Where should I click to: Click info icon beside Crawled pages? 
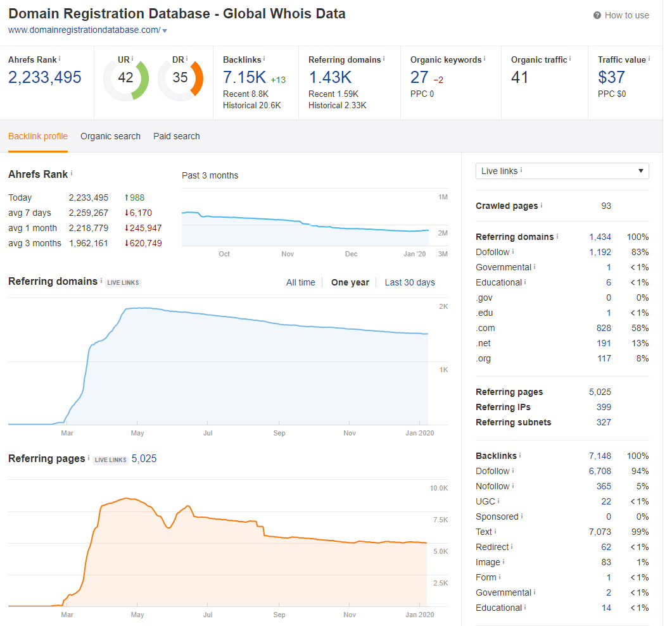pos(542,205)
